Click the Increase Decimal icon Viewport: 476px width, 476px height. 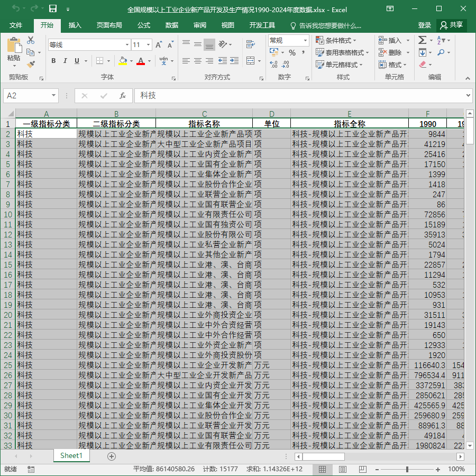tap(273, 65)
